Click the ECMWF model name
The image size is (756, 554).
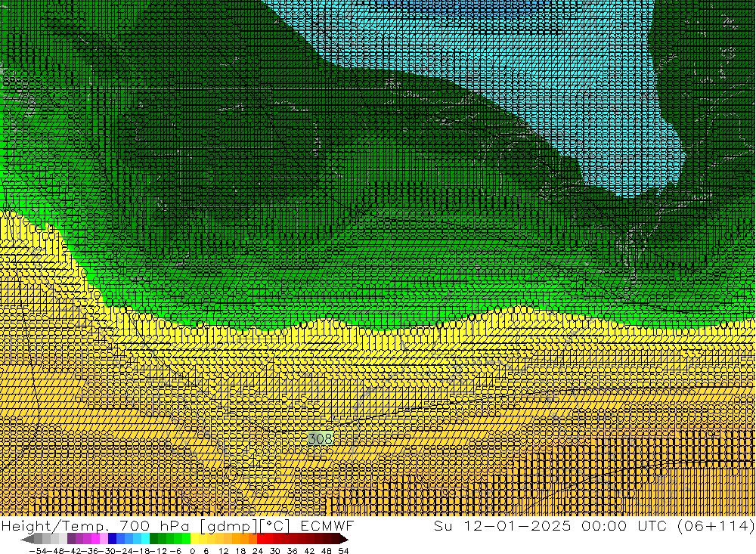tap(327, 525)
